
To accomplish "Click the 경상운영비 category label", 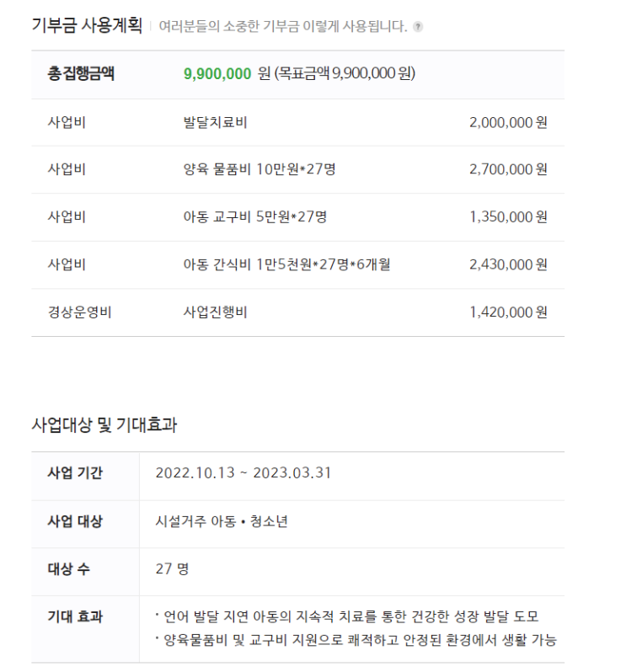I will (80, 312).
